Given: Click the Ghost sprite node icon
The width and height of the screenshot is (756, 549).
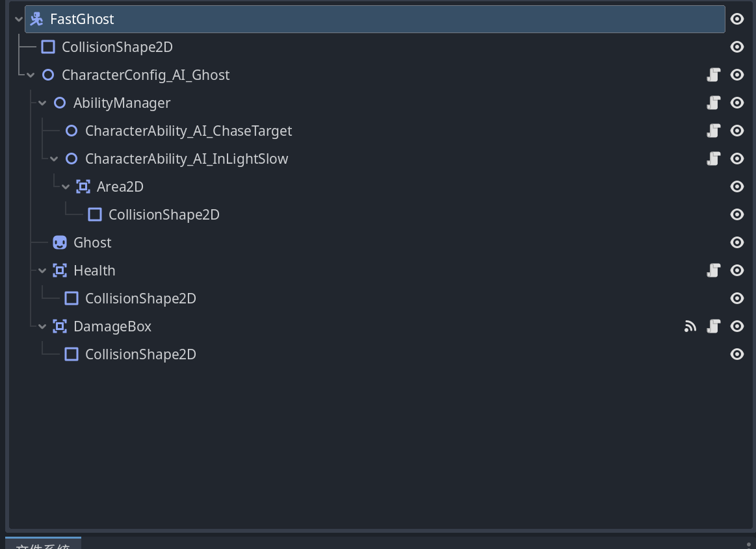Looking at the screenshot, I should tap(60, 242).
